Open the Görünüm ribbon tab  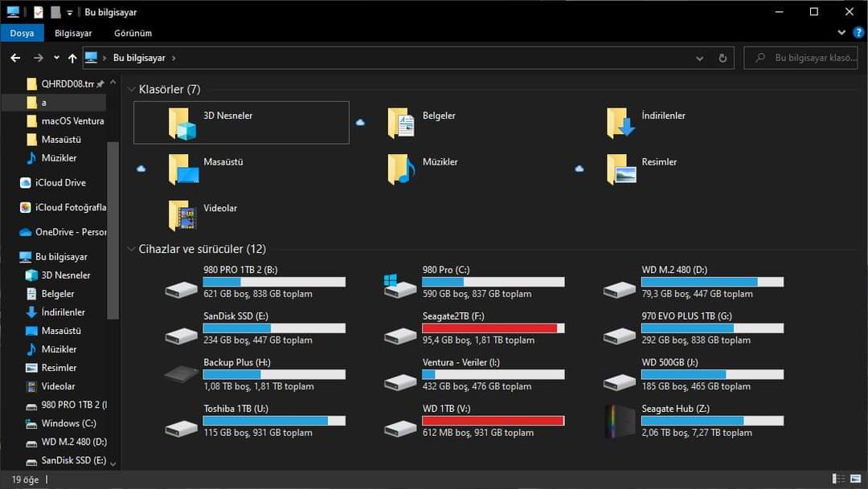coord(133,33)
